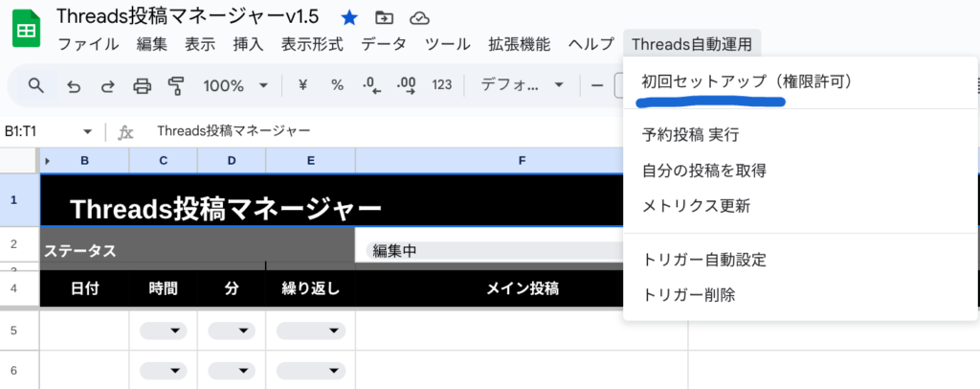This screenshot has width=980, height=389.
Task: Run 予約投稿 実行 from the menu
Action: 690,135
